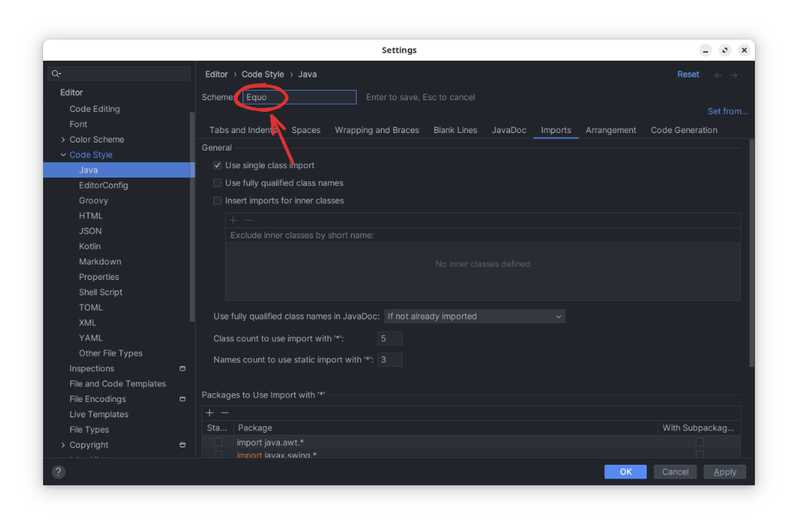Image resolution: width=798 pixels, height=532 pixels.
Task: Click the Apply button
Action: 725,472
